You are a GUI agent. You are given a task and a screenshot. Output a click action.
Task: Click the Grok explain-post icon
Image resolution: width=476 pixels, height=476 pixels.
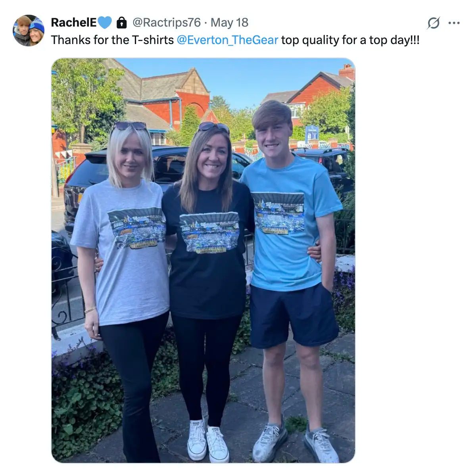tap(434, 23)
